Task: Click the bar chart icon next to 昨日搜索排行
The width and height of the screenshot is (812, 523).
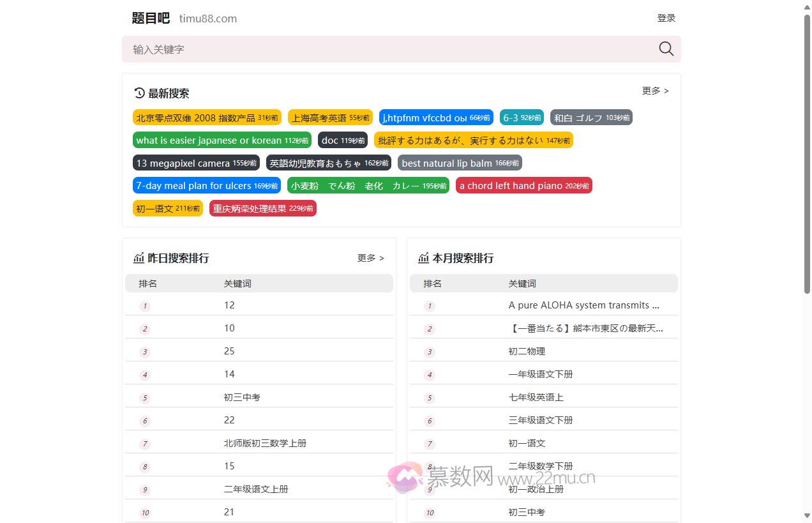Action: (x=140, y=258)
